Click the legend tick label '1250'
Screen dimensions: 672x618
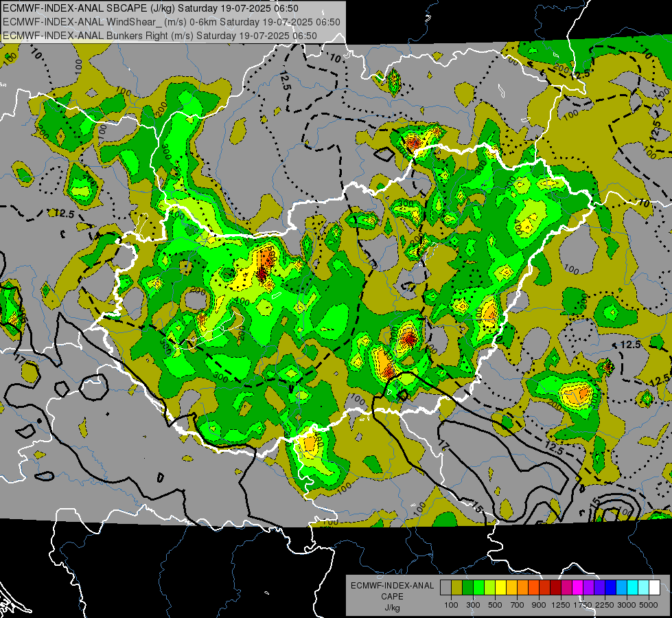tap(561, 605)
